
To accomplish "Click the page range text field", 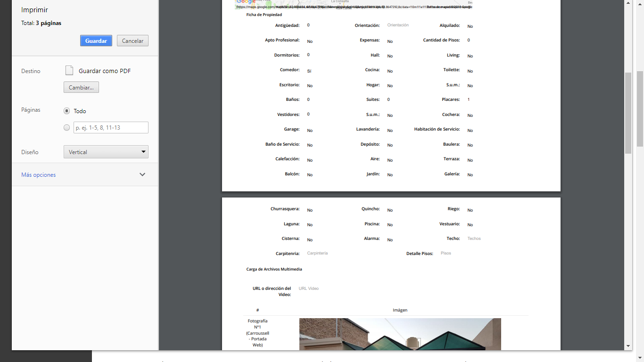I will (111, 127).
